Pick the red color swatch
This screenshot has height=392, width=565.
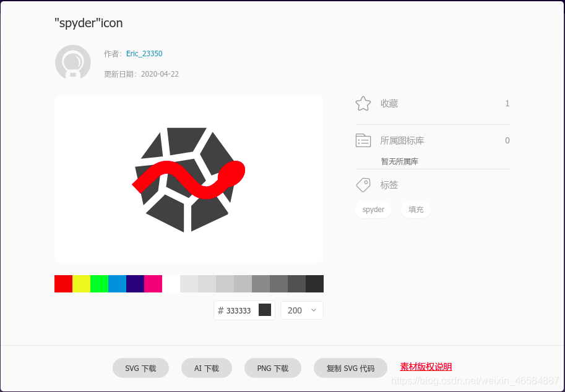[x=63, y=284]
